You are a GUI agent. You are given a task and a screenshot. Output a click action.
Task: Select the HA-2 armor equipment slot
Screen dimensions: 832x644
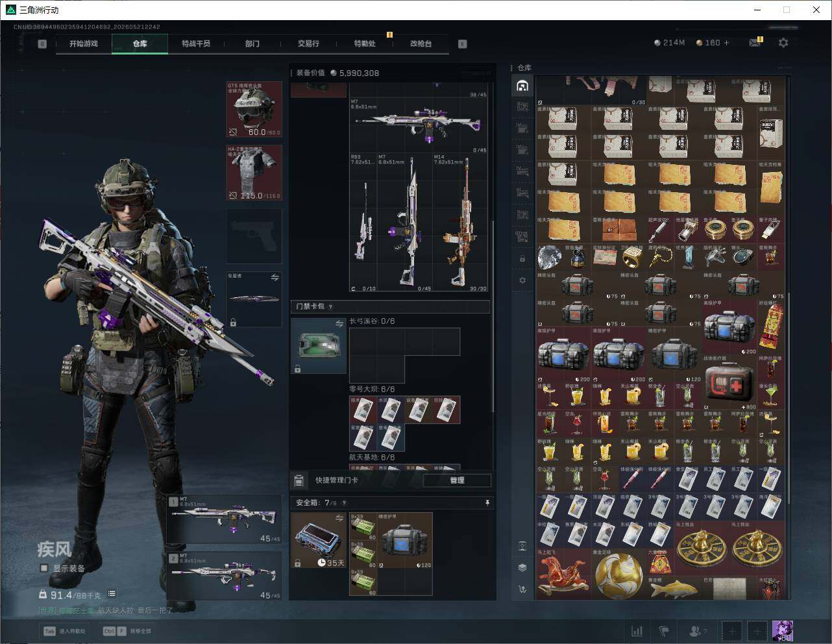[x=254, y=173]
